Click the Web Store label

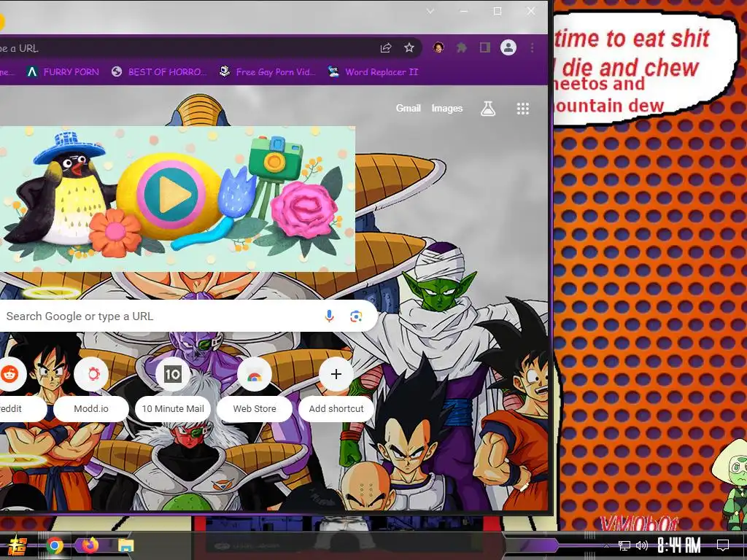[x=255, y=408]
